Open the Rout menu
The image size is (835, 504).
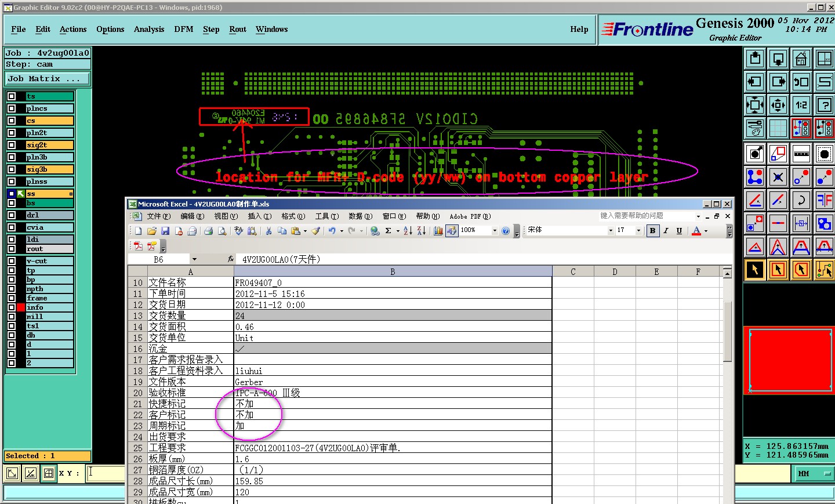(238, 29)
